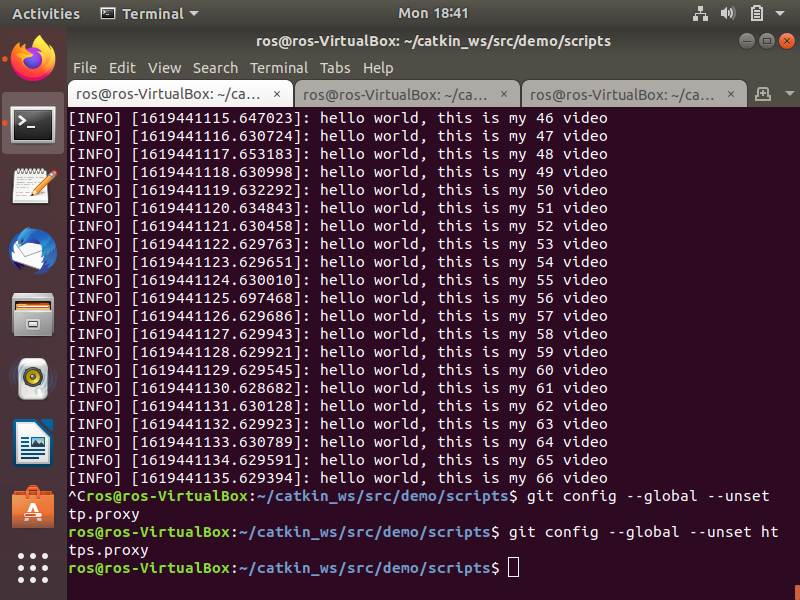Screen dimensions: 800x600
Task: Click the battery icon in top bar
Action: (x=757, y=13)
